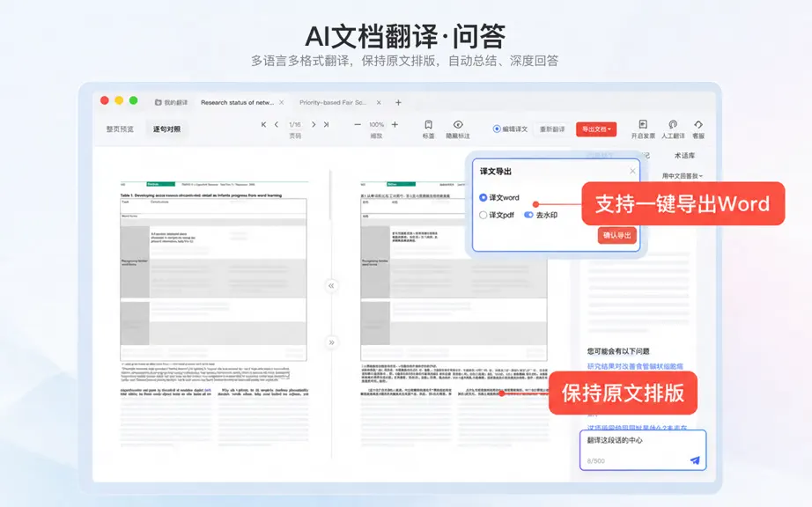Click the original document's vertical scrollbar
812x507 pixels.
pyautogui.click(x=330, y=195)
